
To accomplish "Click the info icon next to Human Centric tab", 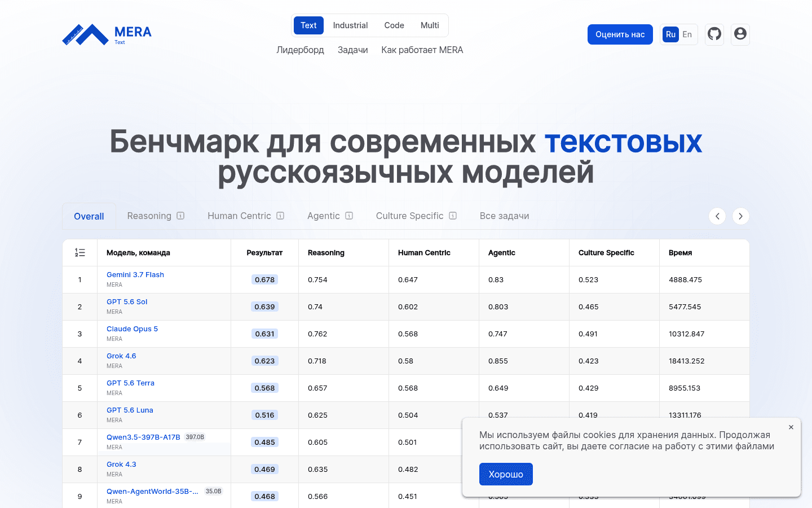I will tap(280, 216).
